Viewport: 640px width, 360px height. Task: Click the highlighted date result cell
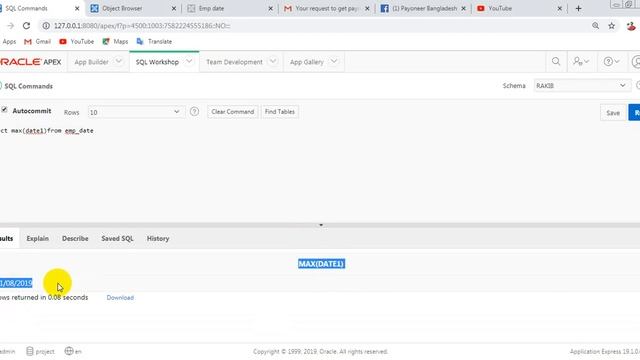(x=16, y=283)
